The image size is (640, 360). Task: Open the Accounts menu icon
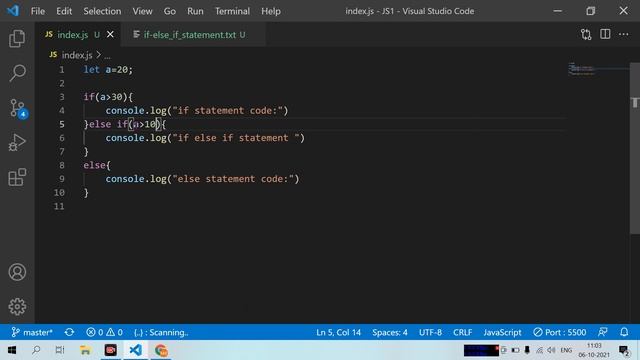[17, 272]
